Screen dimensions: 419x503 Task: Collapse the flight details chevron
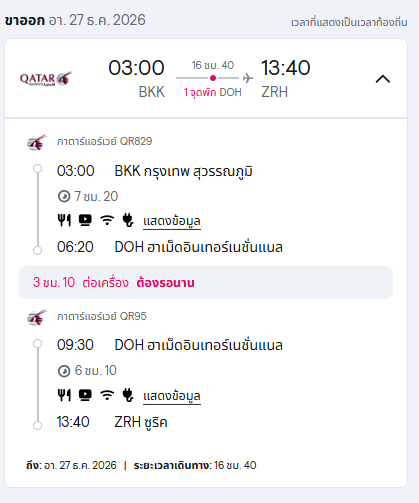[x=383, y=79]
